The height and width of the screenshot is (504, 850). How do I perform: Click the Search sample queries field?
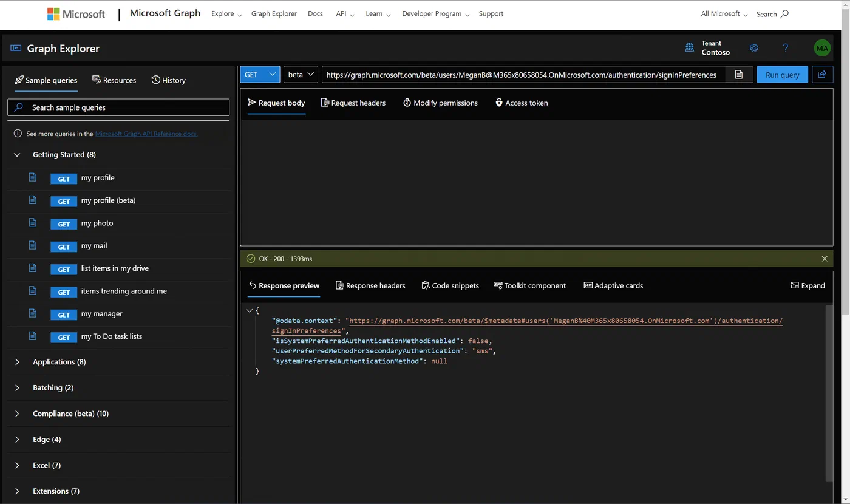pos(118,107)
